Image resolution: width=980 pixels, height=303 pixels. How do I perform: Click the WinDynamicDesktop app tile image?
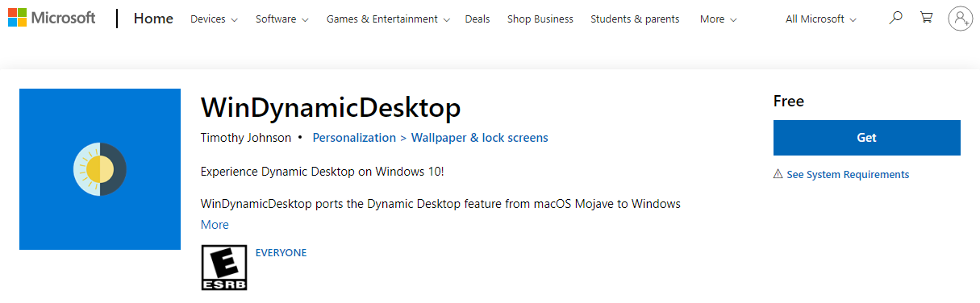pyautogui.click(x=100, y=169)
